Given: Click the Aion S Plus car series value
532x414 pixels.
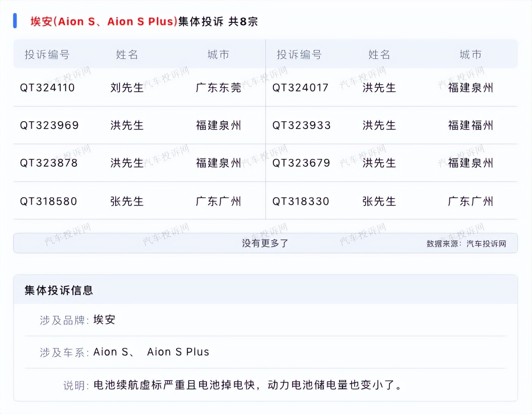Looking at the screenshot, I should tap(178, 352).
